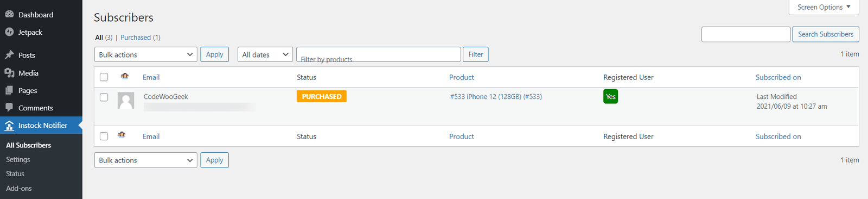Open the top Bulk actions dropdown
This screenshot has width=868, height=199.
coord(146,54)
